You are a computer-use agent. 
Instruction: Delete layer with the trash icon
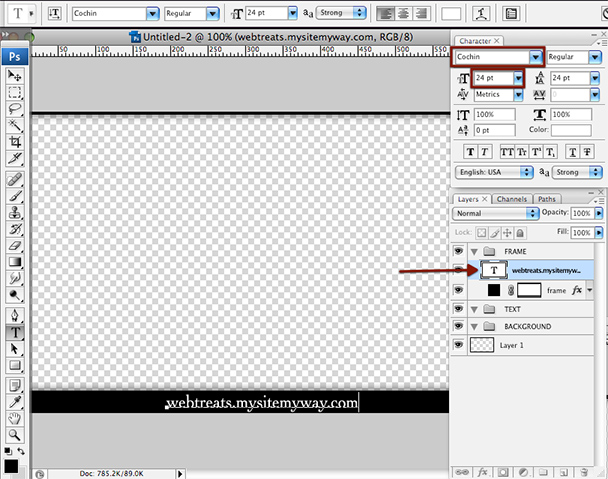coord(584,472)
